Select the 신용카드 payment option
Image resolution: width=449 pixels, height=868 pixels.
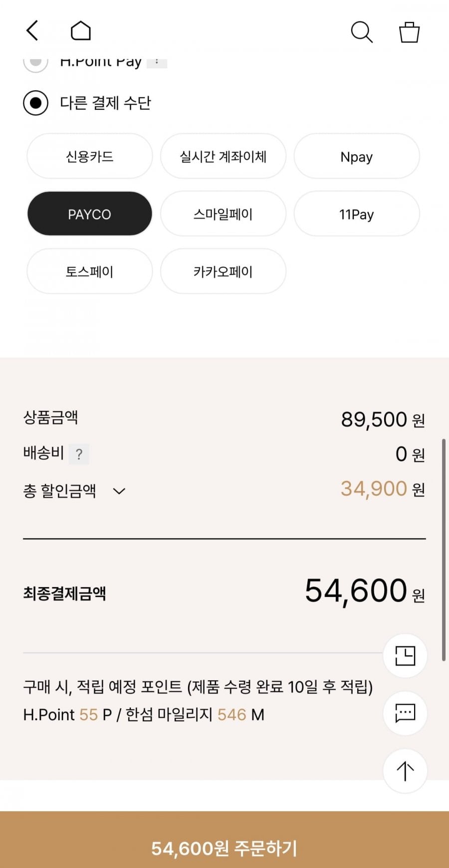(x=89, y=157)
